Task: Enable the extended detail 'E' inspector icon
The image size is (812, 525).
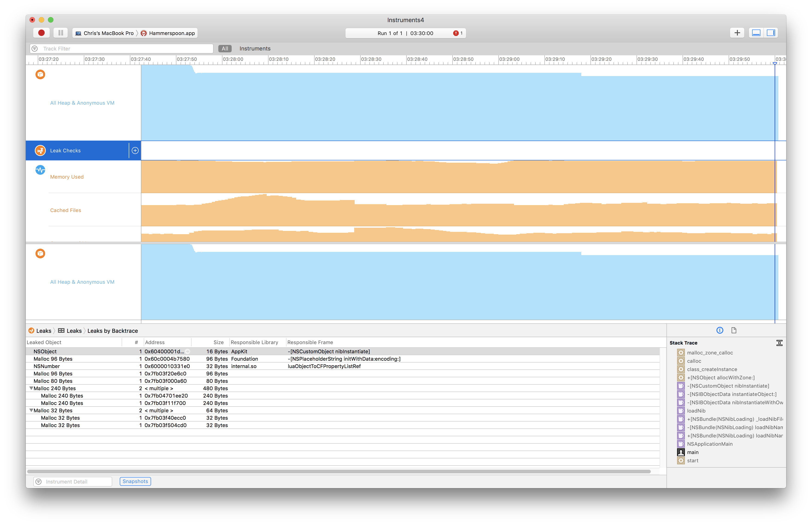Action: click(720, 330)
